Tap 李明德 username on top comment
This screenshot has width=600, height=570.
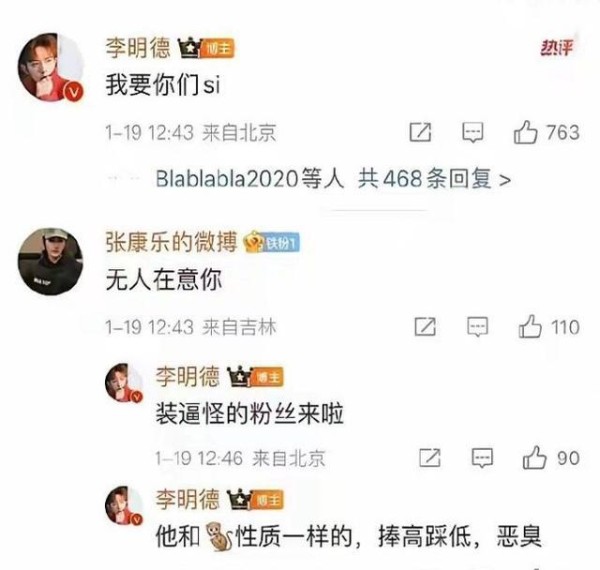pos(138,48)
